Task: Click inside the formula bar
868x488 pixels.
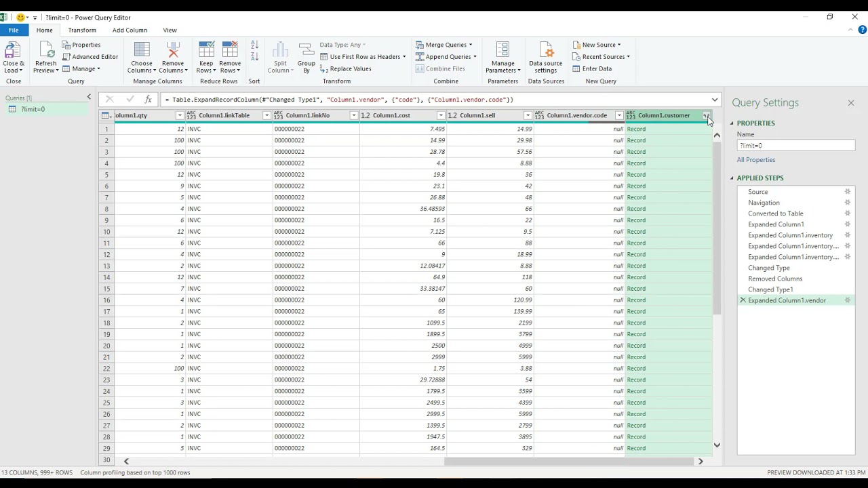Action: [434, 100]
